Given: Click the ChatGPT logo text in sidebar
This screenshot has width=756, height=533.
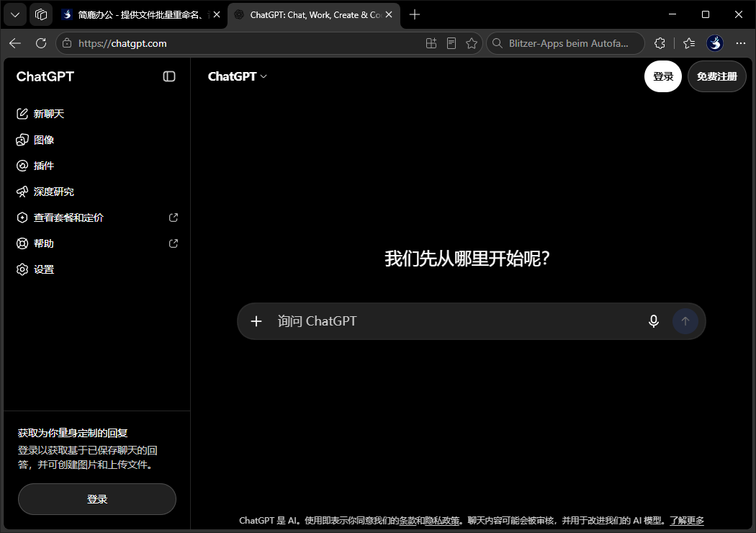Looking at the screenshot, I should click(45, 76).
